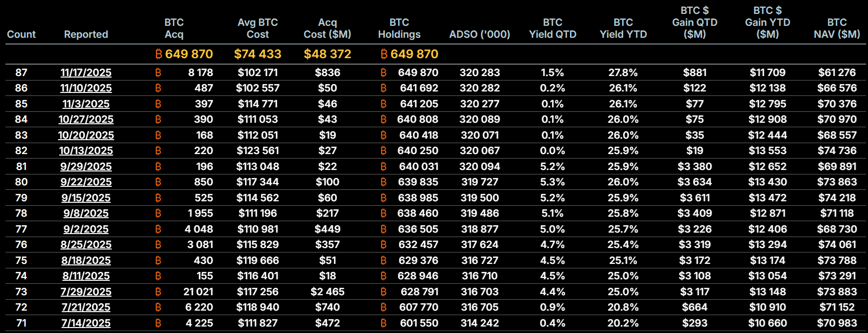
Task: Follow the 8/25/2025 report link
Action: tap(86, 245)
